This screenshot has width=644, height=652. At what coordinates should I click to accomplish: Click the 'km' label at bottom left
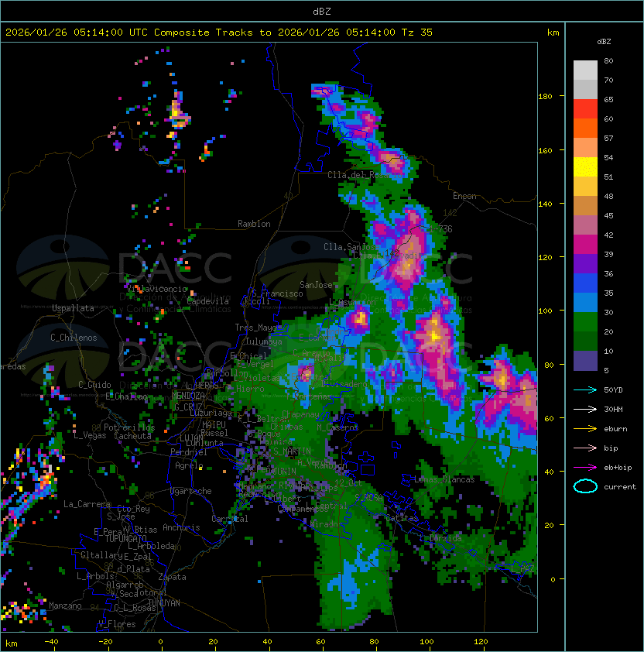pyautogui.click(x=12, y=643)
